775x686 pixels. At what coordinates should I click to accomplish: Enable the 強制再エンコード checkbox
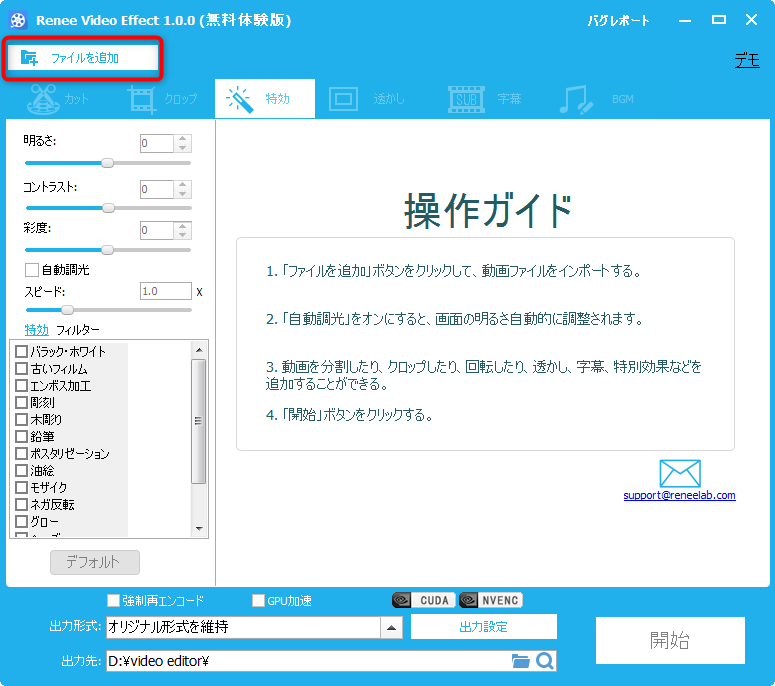[x=114, y=600]
